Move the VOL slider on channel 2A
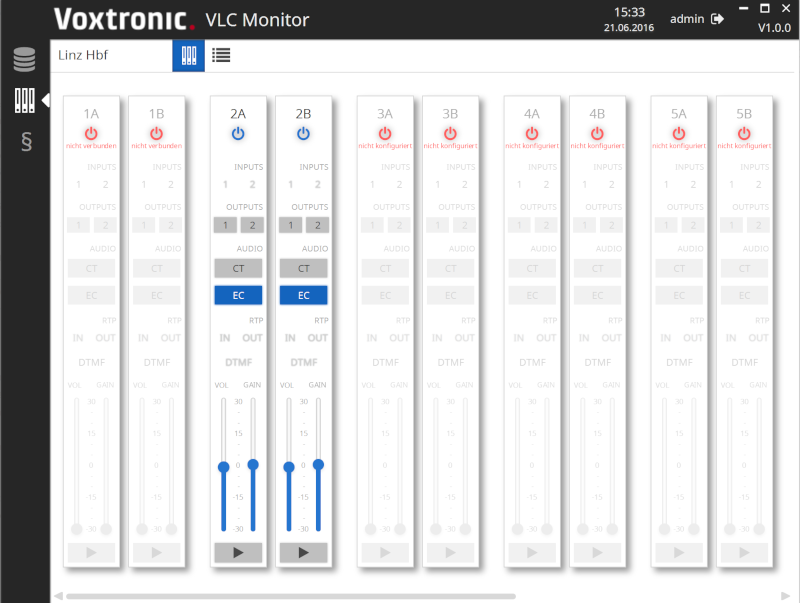800x603 pixels. [224, 465]
